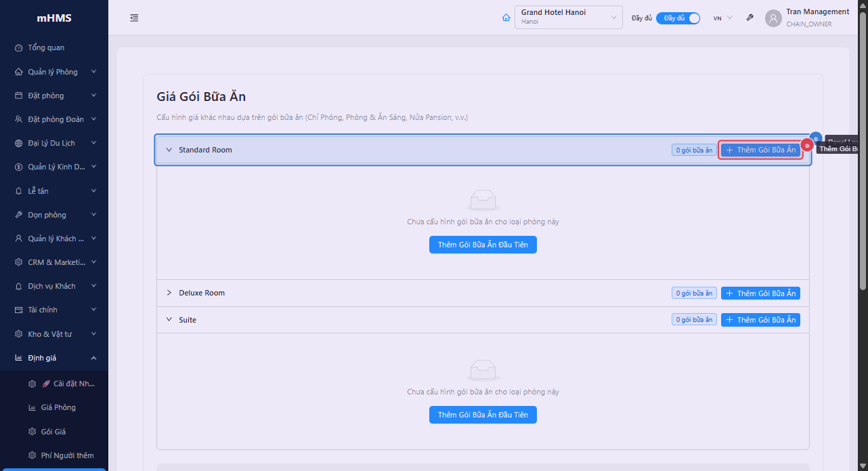Click the home icon beside hotel selector

point(506,18)
